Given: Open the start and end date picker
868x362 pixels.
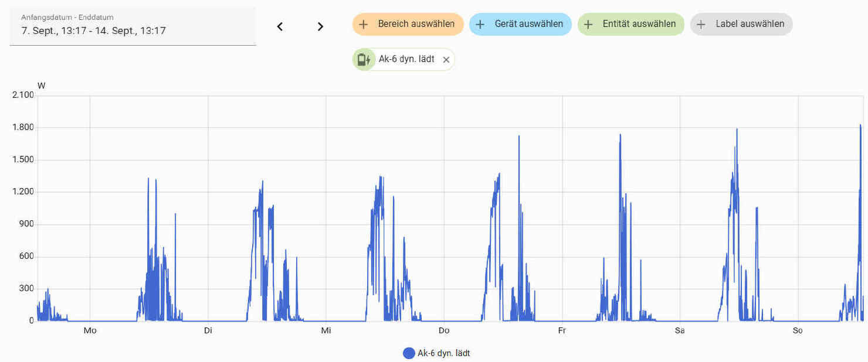Looking at the screenshot, I should (x=133, y=26).
